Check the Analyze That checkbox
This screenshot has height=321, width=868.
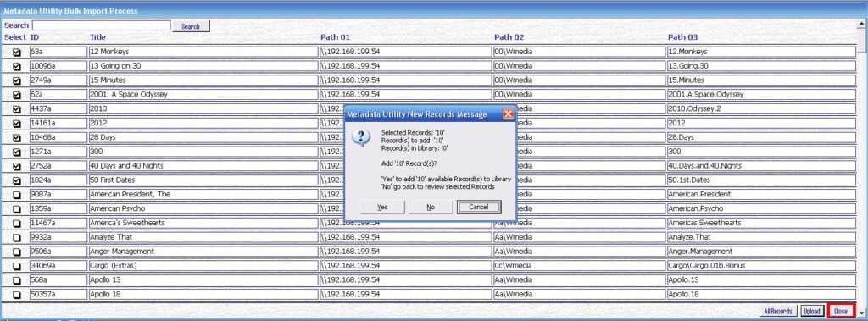click(17, 238)
